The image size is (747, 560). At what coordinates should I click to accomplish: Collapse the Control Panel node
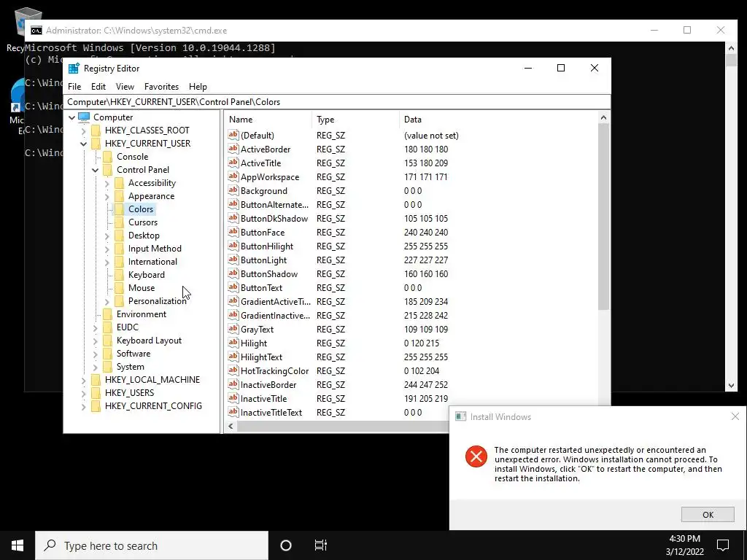[x=96, y=170]
